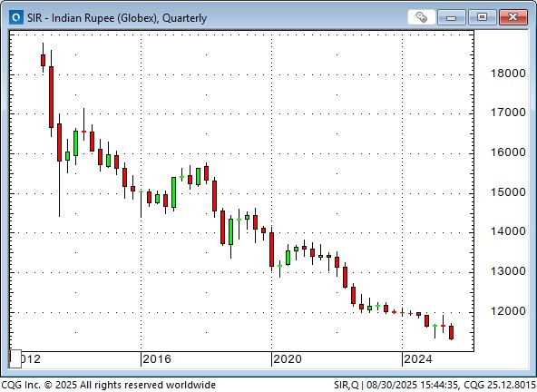Click the chart title SIR - Indian Rupee
Image resolution: width=537 pixels, height=392 pixels.
(117, 18)
